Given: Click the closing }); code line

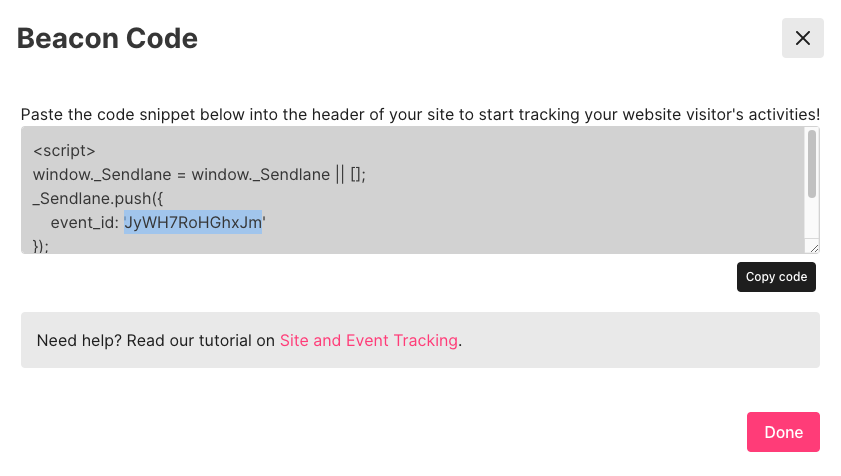Looking at the screenshot, I should (x=41, y=245).
